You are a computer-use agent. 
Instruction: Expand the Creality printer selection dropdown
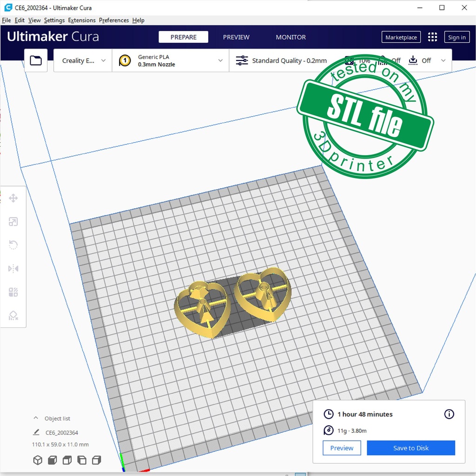pyautogui.click(x=84, y=60)
